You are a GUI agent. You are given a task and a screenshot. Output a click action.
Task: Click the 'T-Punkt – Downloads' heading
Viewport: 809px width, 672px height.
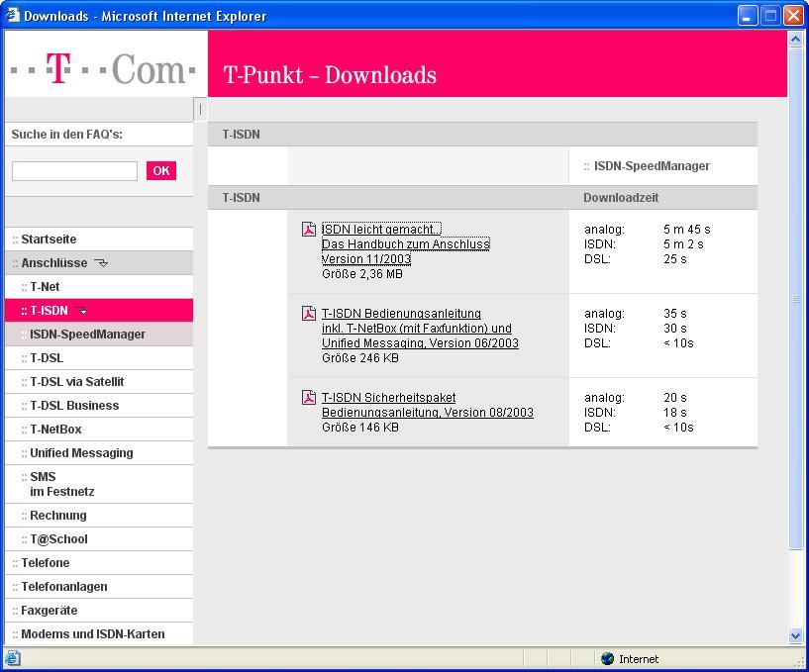[x=330, y=75]
